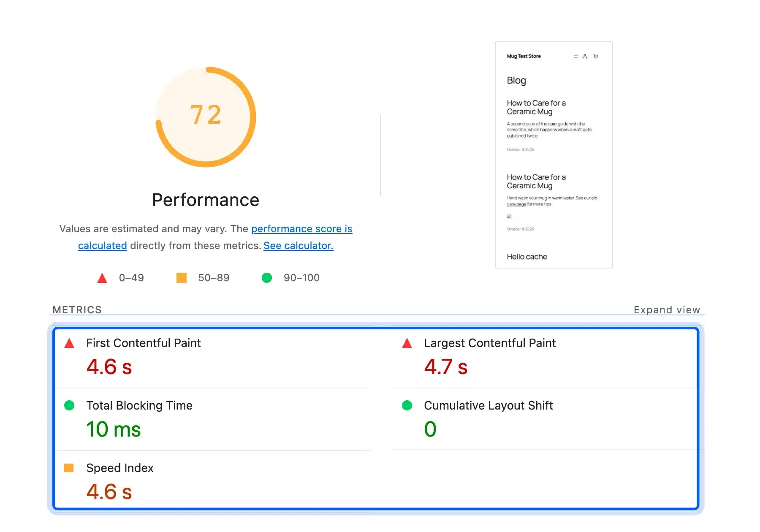Click the page screenshot thumbnail of the Blog

coord(554,155)
